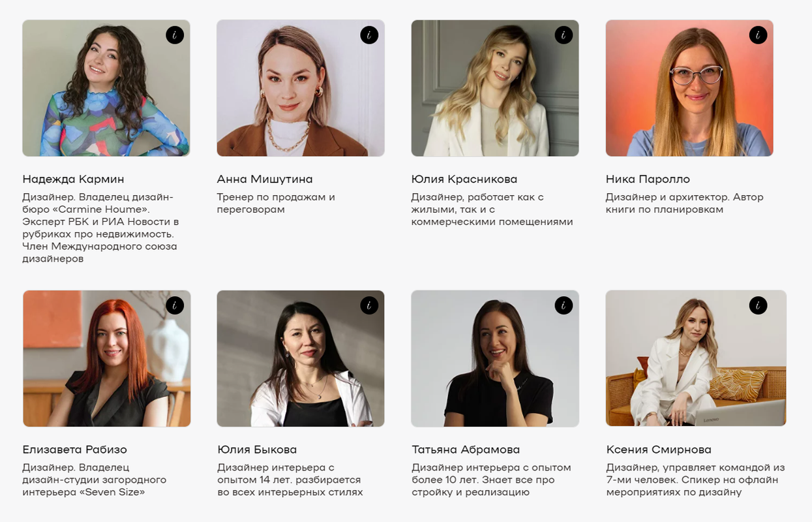Image resolution: width=812 pixels, height=522 pixels.
Task: Show info for Ника Паролло's card
Action: point(758,35)
